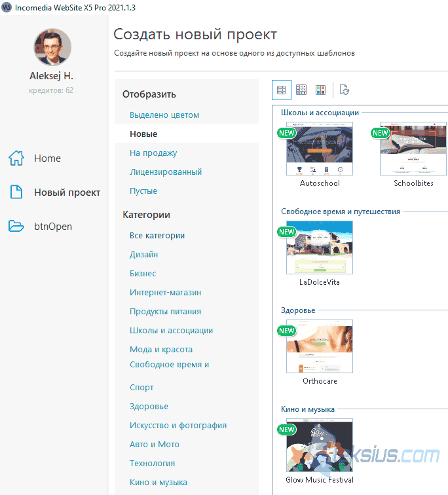Select Свободное время и category link

coord(170,364)
